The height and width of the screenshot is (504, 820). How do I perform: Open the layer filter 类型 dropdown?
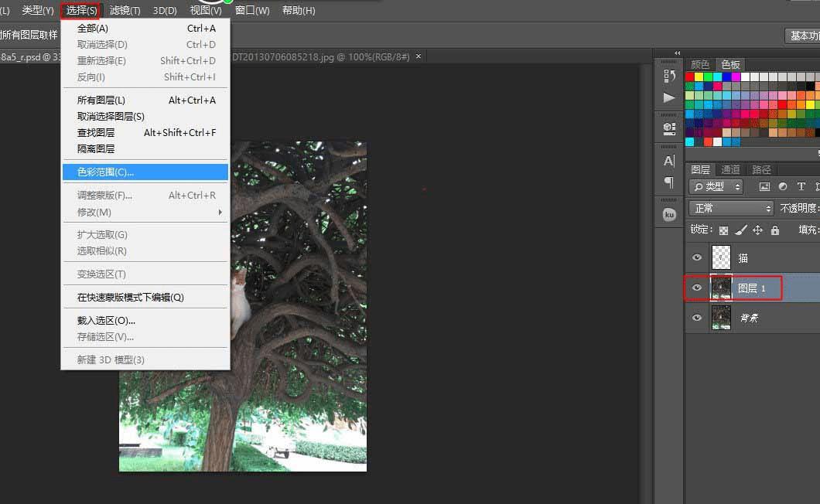click(716, 186)
